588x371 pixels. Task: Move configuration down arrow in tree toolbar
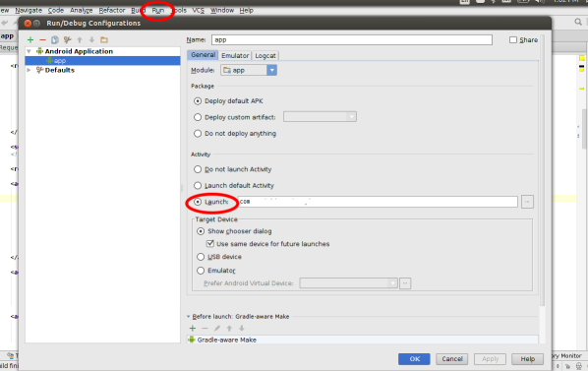tap(91, 39)
